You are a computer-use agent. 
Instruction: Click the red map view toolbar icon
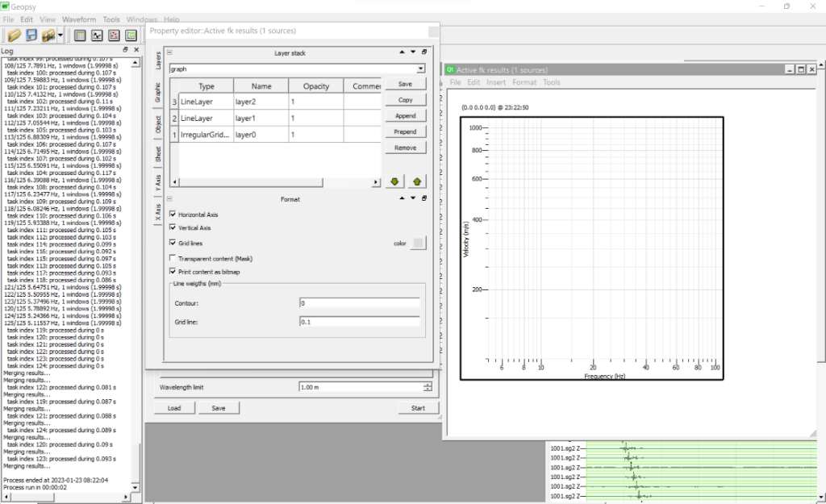coord(114,35)
